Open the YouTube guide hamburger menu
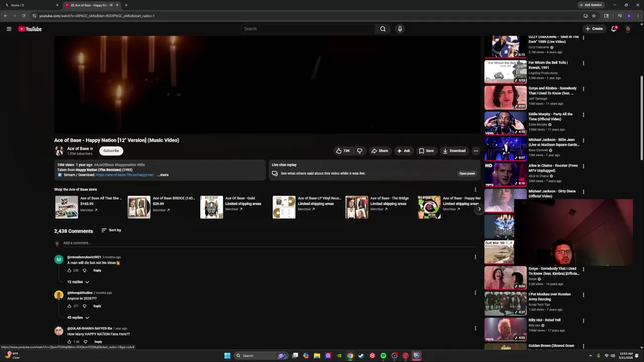 [x=9, y=29]
